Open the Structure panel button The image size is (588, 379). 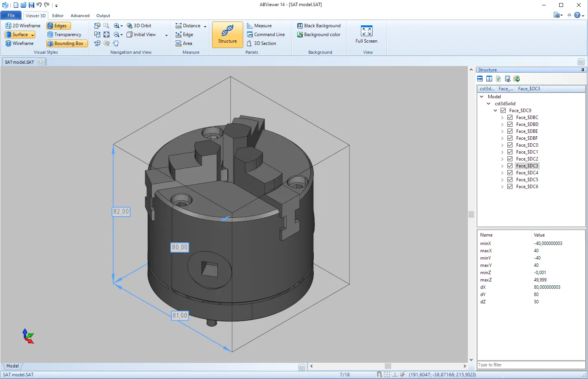click(x=227, y=35)
